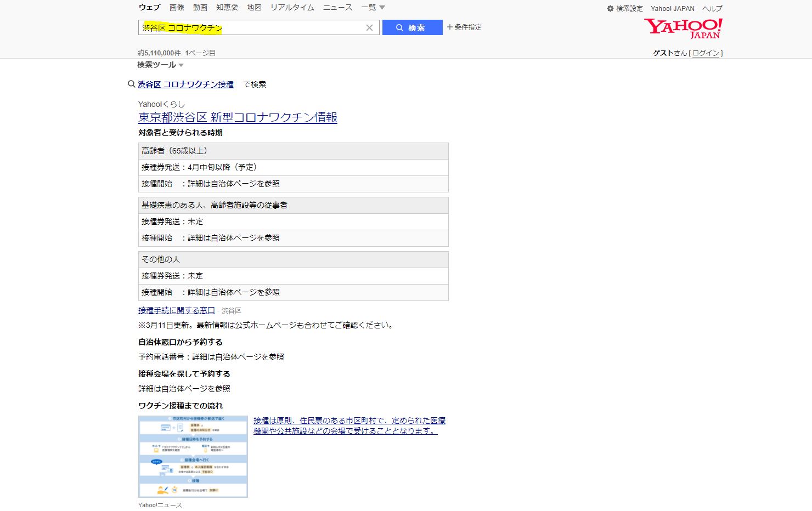Click suggested search 渋谷区 コロナワクチン接種

pyautogui.click(x=185, y=84)
